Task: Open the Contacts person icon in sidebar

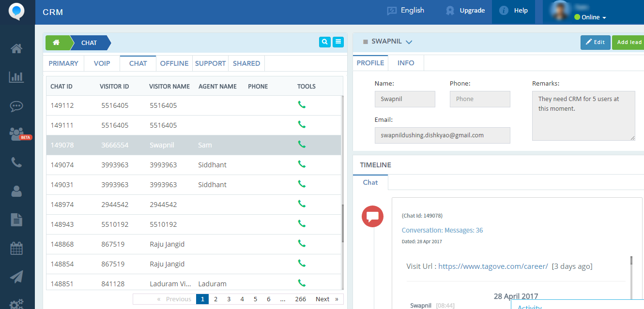Action: click(x=16, y=191)
